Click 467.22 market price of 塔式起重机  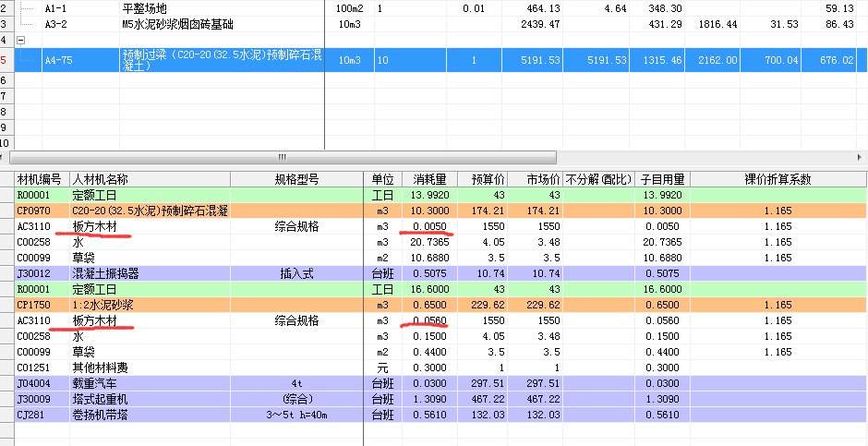[x=535, y=399]
